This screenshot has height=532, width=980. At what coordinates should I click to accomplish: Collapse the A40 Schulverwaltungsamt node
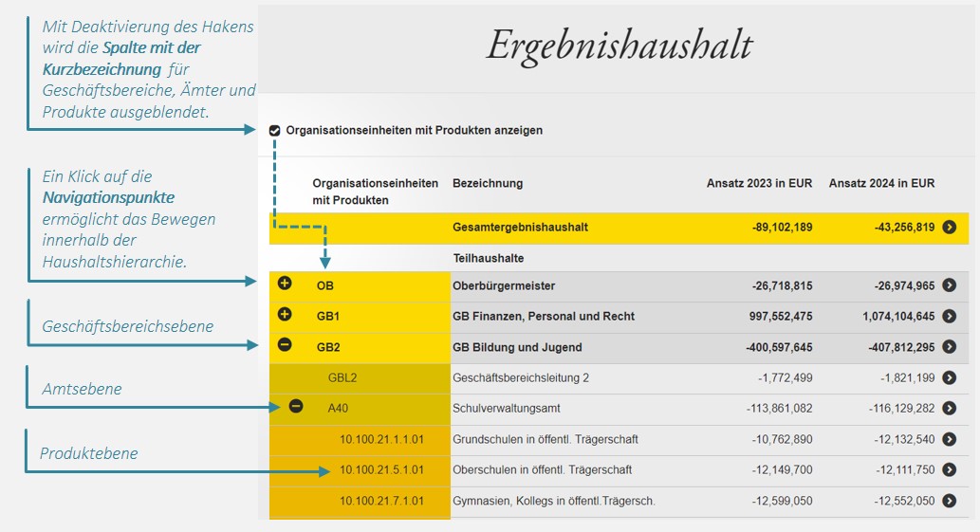click(296, 407)
